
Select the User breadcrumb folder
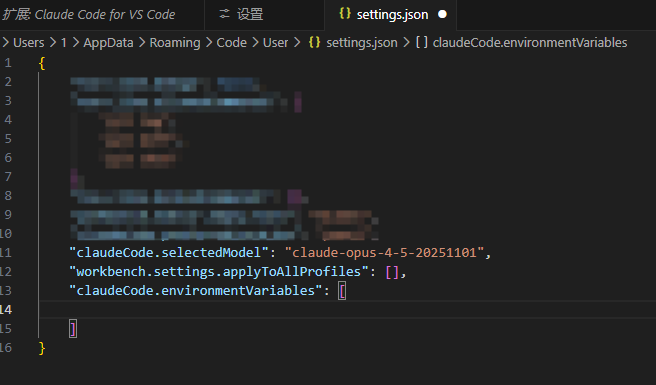[x=275, y=43]
